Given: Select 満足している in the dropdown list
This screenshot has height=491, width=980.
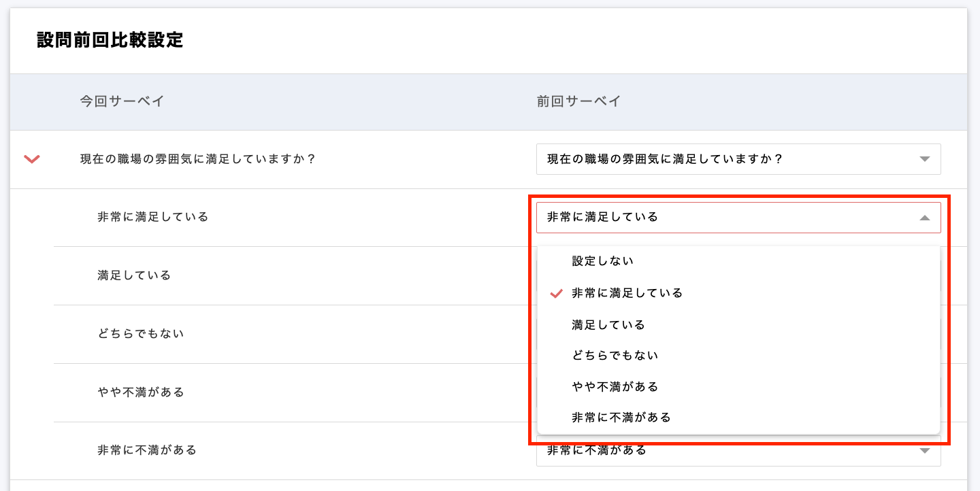Looking at the screenshot, I should (x=608, y=325).
